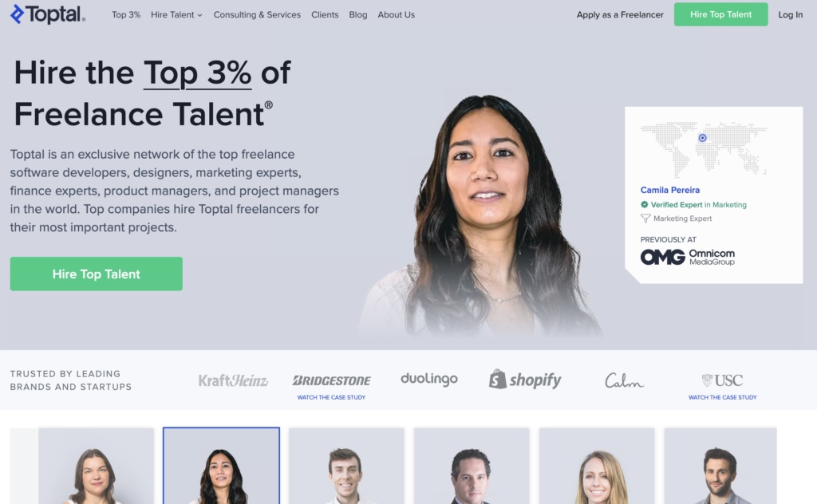Viewport: 817px width, 504px height.
Task: Open Consulting & Services in navigation
Action: point(257,14)
